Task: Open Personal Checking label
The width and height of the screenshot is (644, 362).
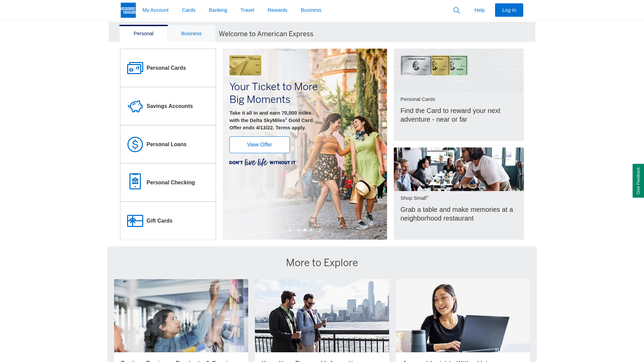Action: pos(170,183)
